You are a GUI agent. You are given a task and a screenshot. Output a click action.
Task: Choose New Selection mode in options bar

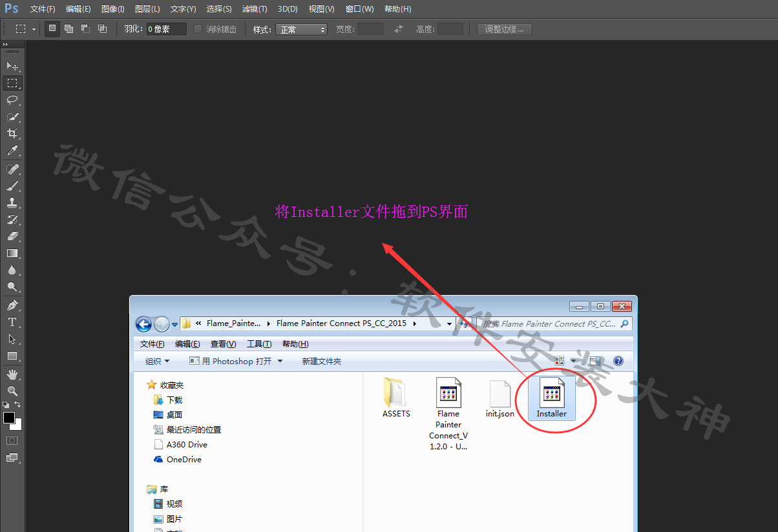click(x=52, y=29)
